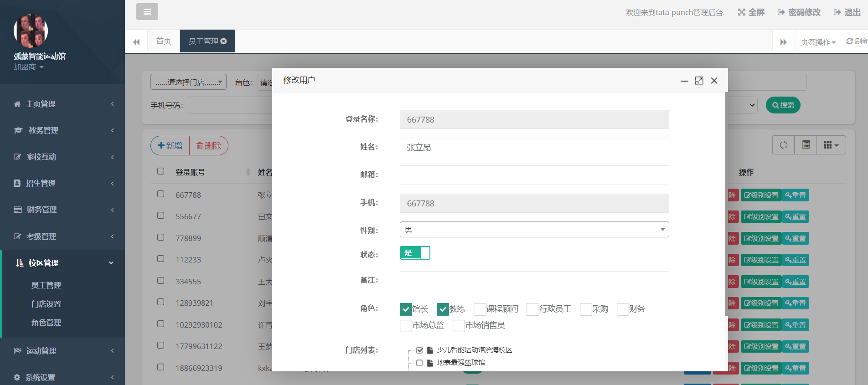Click the fullscreen 全屏 icon

click(742, 12)
